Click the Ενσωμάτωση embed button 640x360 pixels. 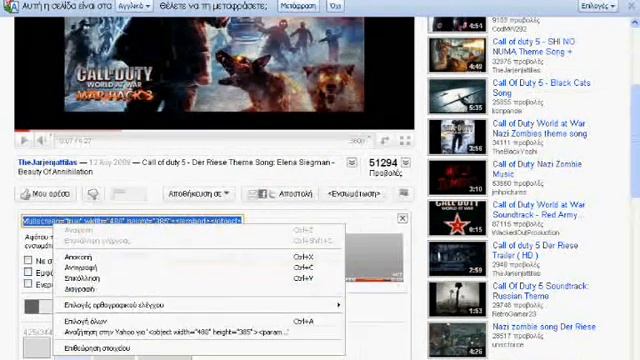(354, 194)
